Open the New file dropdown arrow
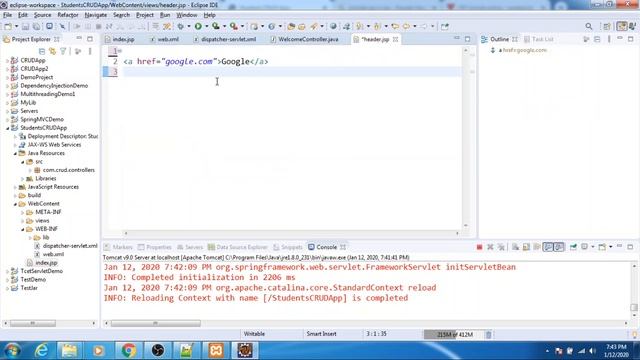640x360 pixels. point(16,27)
